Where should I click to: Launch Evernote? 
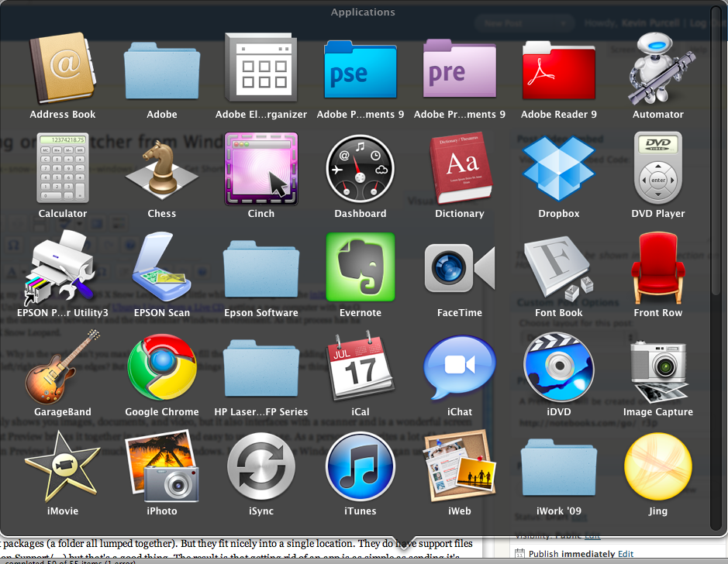pos(361,267)
